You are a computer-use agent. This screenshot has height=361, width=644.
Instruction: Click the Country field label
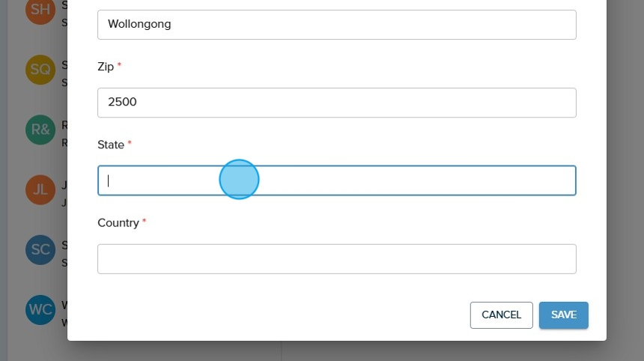pos(118,223)
